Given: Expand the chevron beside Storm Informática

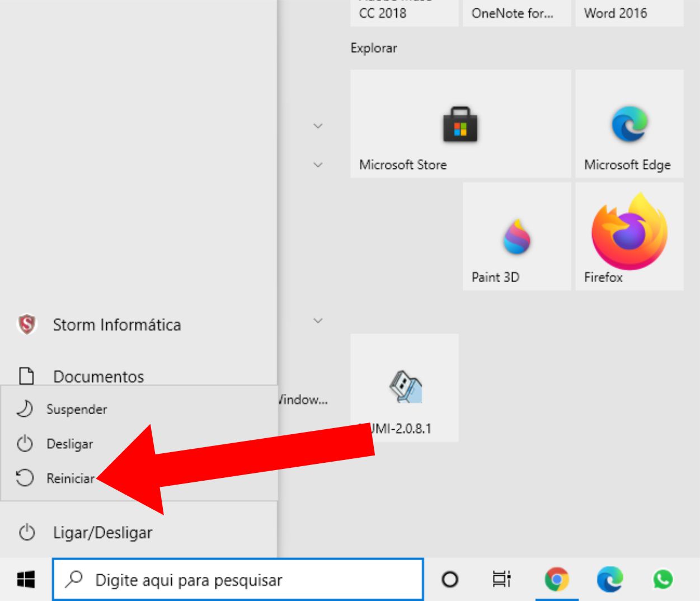Looking at the screenshot, I should coord(318,321).
